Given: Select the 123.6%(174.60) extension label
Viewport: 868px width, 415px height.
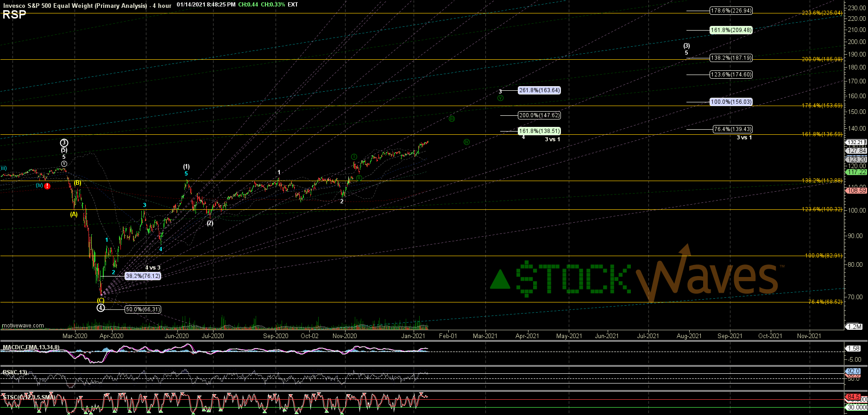Looking at the screenshot, I should 731,75.
